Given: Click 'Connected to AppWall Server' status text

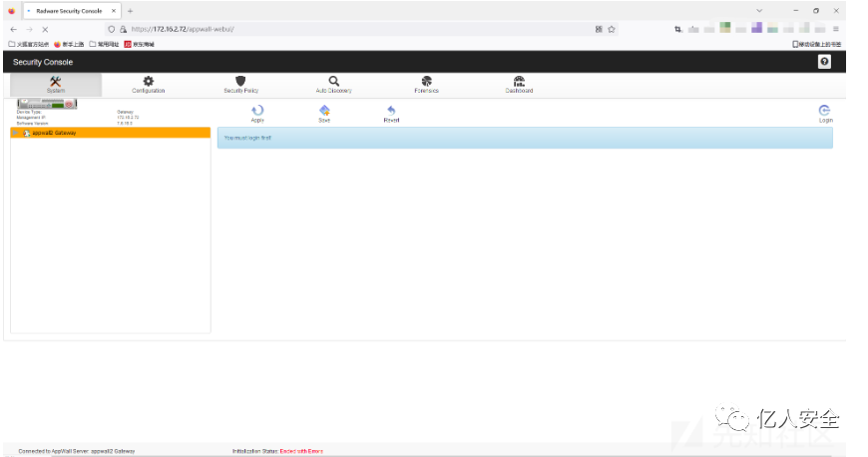Looking at the screenshot, I should [x=77, y=451].
